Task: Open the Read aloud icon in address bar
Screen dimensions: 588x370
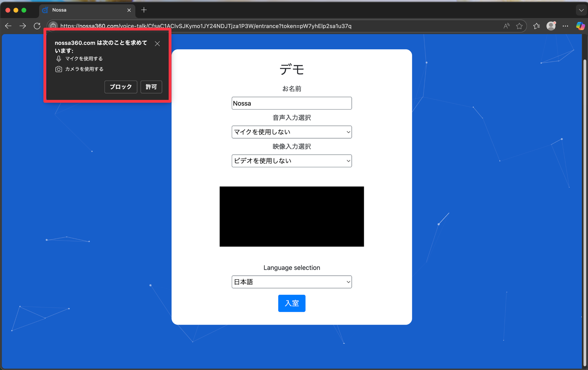Action: pos(506,26)
